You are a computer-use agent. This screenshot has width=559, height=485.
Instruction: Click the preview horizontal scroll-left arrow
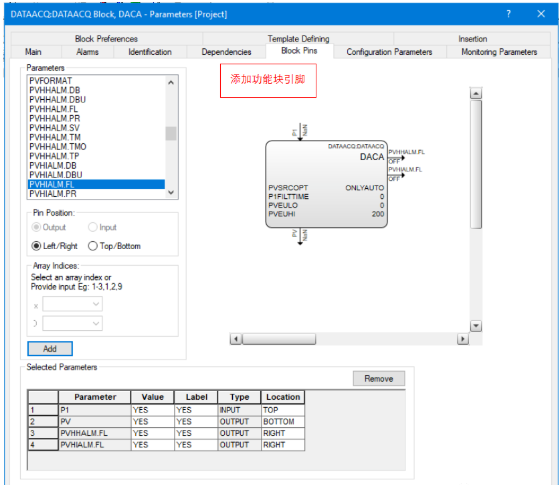236,338
